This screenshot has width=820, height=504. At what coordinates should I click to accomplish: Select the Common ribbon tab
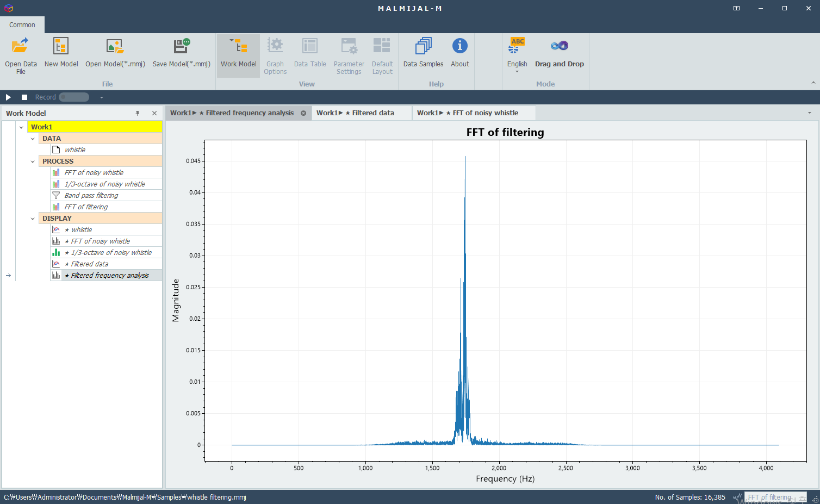[22, 25]
